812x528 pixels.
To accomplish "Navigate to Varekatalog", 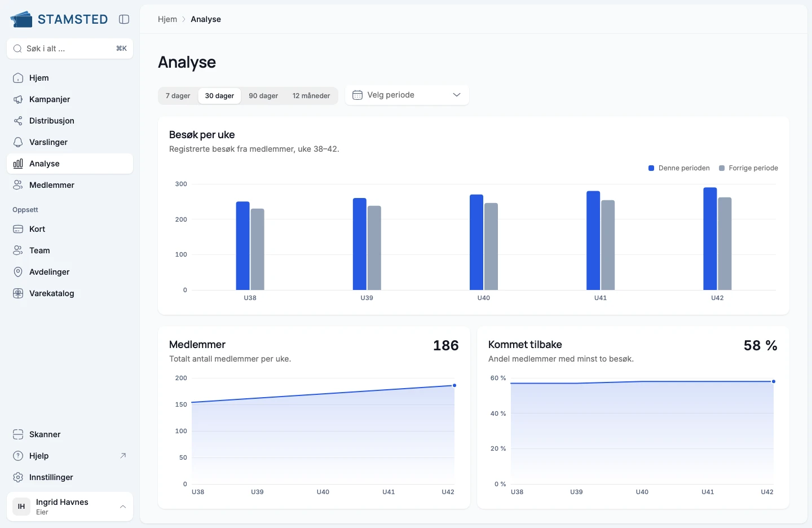I will 70,293.
